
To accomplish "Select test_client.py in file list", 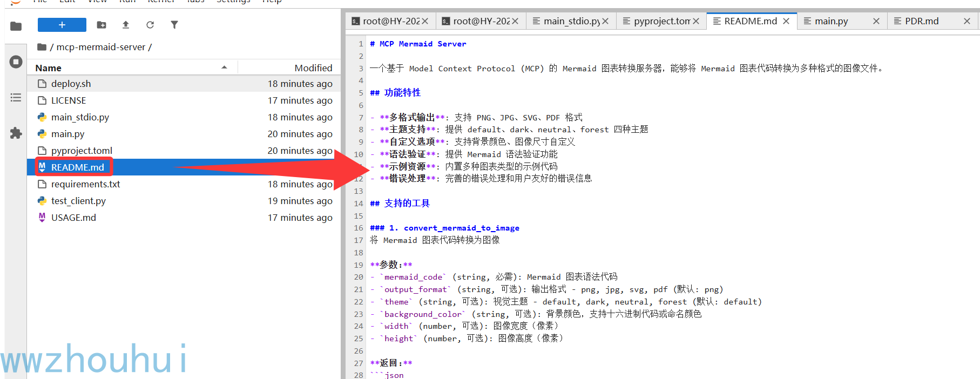I will (184, 201).
